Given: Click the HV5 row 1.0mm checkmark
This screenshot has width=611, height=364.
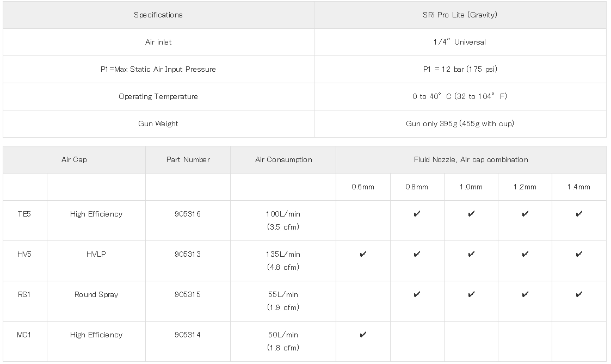Looking at the screenshot, I should pos(471,254).
